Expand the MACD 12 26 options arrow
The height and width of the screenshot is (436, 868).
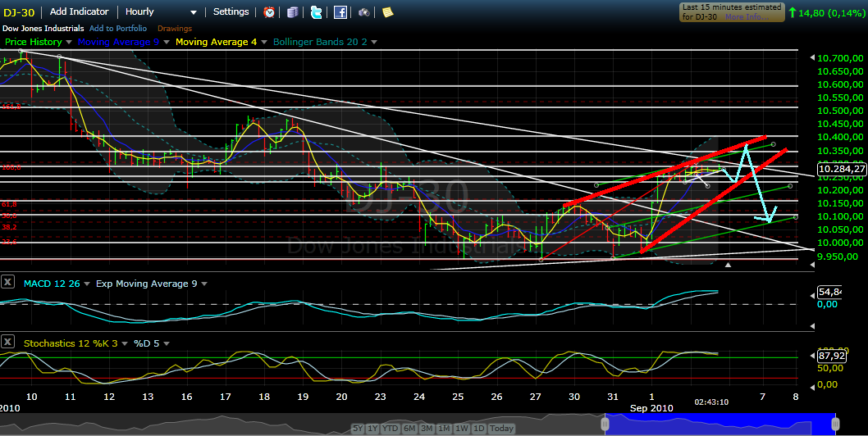(86, 284)
